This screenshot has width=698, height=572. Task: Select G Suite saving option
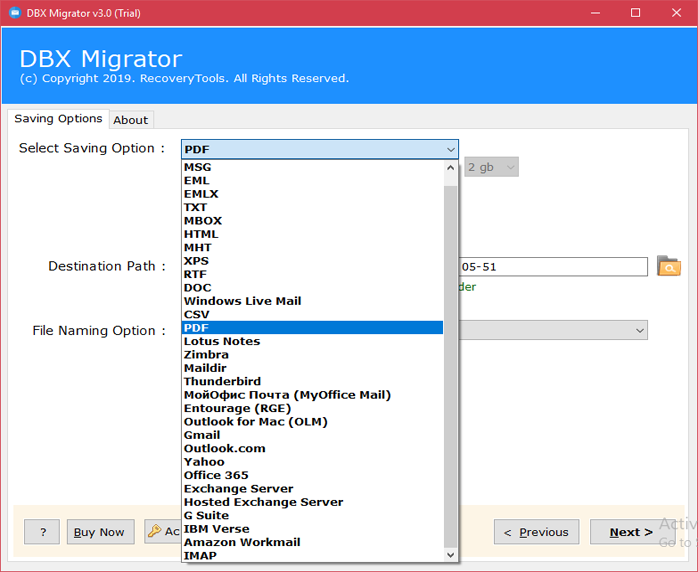[x=312, y=515]
